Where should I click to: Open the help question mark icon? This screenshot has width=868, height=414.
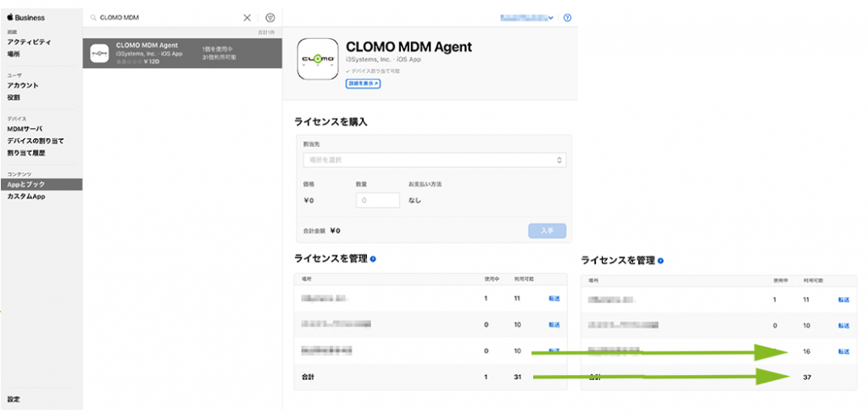click(x=567, y=18)
